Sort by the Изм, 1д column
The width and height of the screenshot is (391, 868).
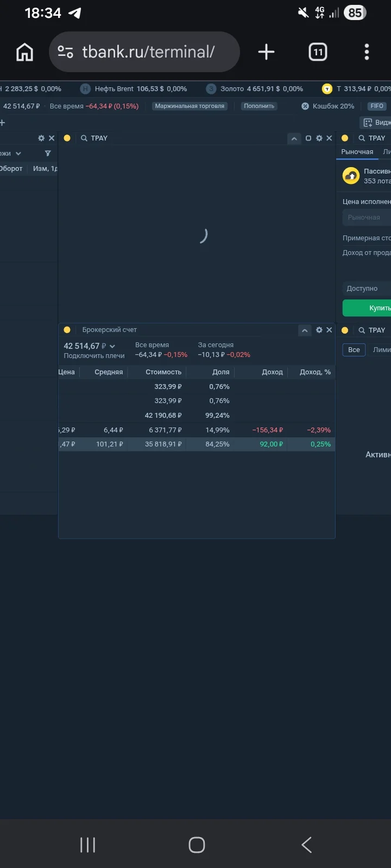pyautogui.click(x=45, y=169)
